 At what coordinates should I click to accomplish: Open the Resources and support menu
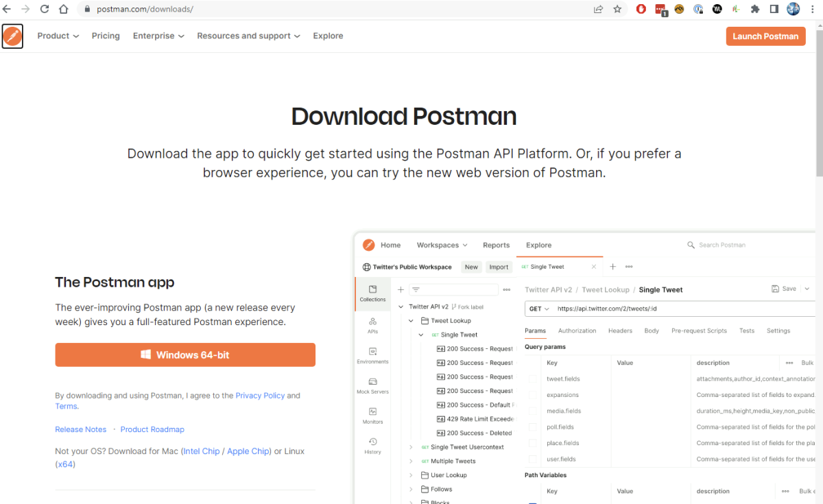click(x=248, y=36)
